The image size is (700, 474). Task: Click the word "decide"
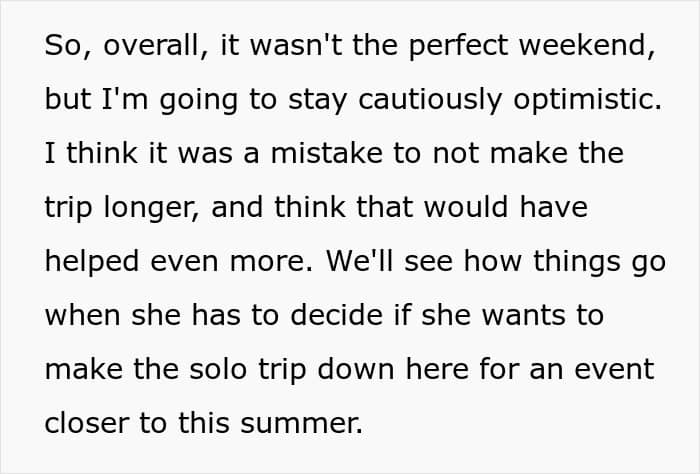click(x=337, y=315)
